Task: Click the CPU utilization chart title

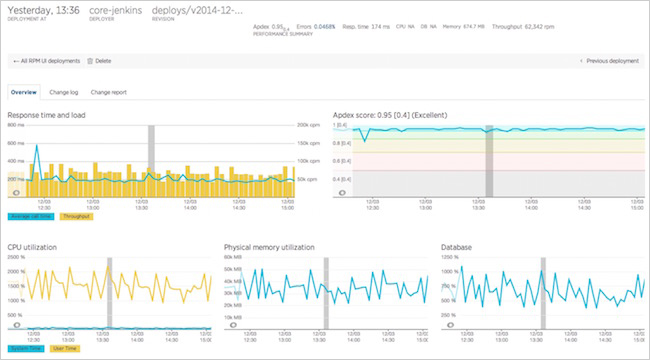Action: [x=32, y=248]
